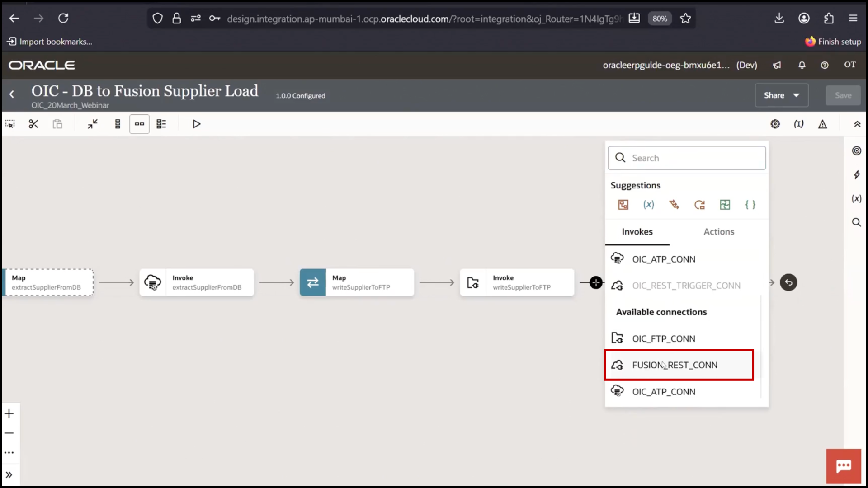
Task: Switch to vertical layout
Action: pos(118,124)
